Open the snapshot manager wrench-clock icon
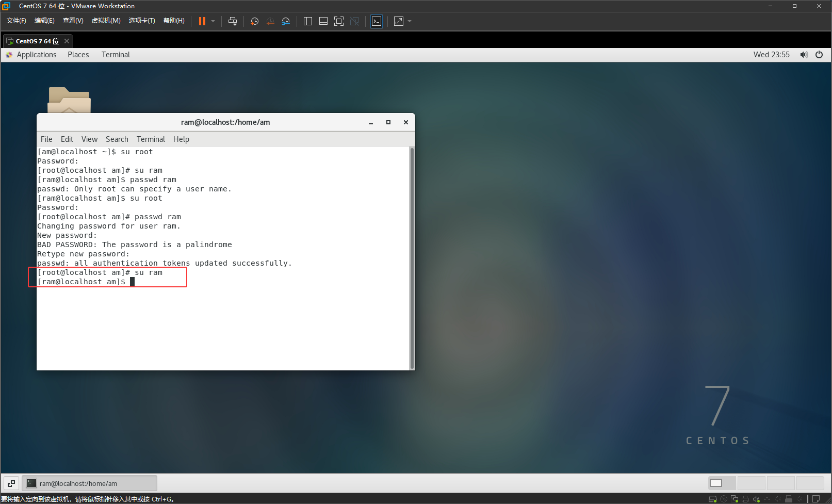The image size is (832, 504). point(286,21)
